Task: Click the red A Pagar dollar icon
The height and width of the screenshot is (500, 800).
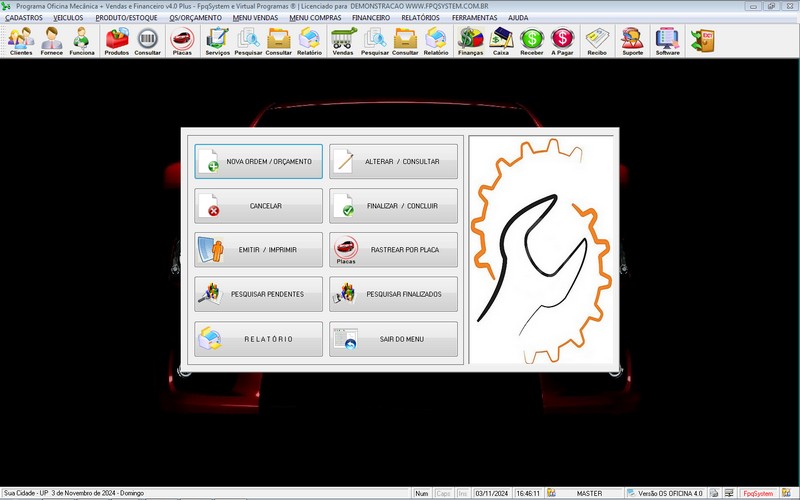Action: pyautogui.click(x=562, y=41)
